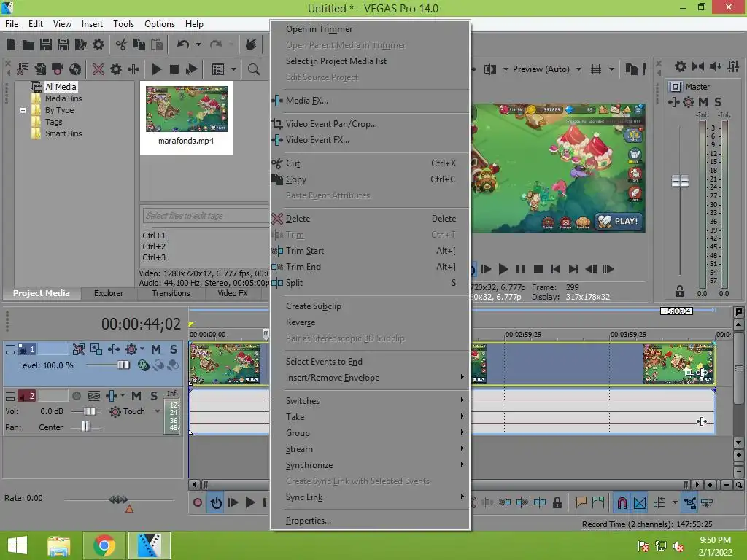Select the Media Bins folder
This screenshot has height=560, width=747.
(x=63, y=98)
